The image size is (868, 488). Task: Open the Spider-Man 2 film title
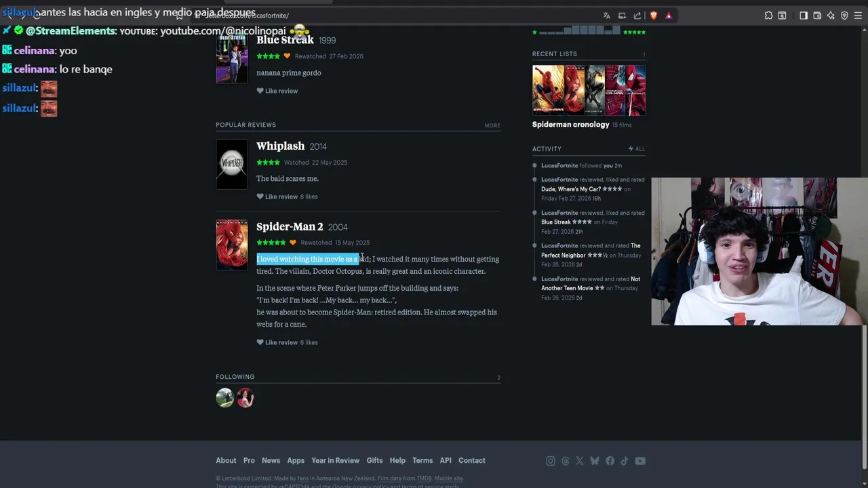click(x=290, y=226)
